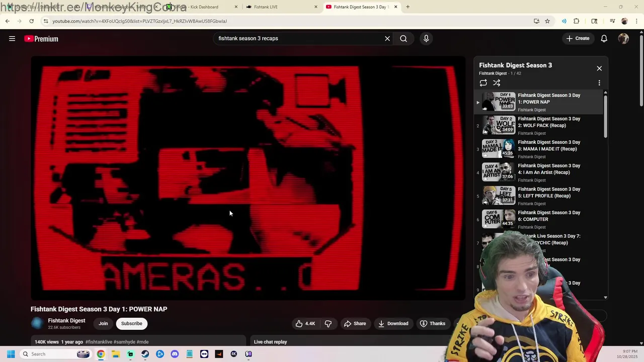Image resolution: width=644 pixels, height=362 pixels.
Task: Open the YouTube account avatar menu
Action: (x=623, y=38)
